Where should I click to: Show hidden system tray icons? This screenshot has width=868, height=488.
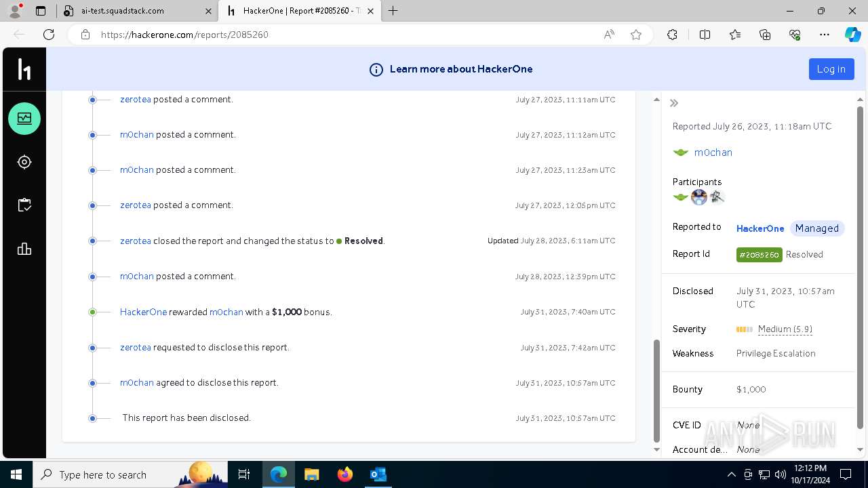coord(731,474)
